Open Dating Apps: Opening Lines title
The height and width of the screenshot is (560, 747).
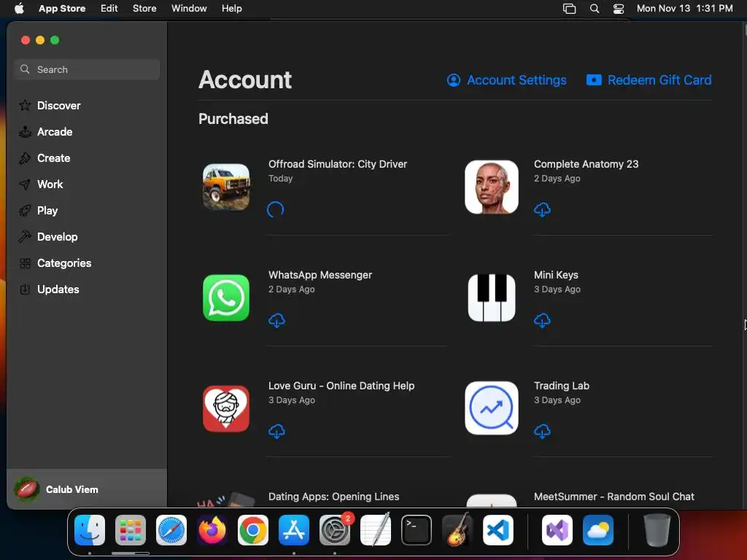333,497
